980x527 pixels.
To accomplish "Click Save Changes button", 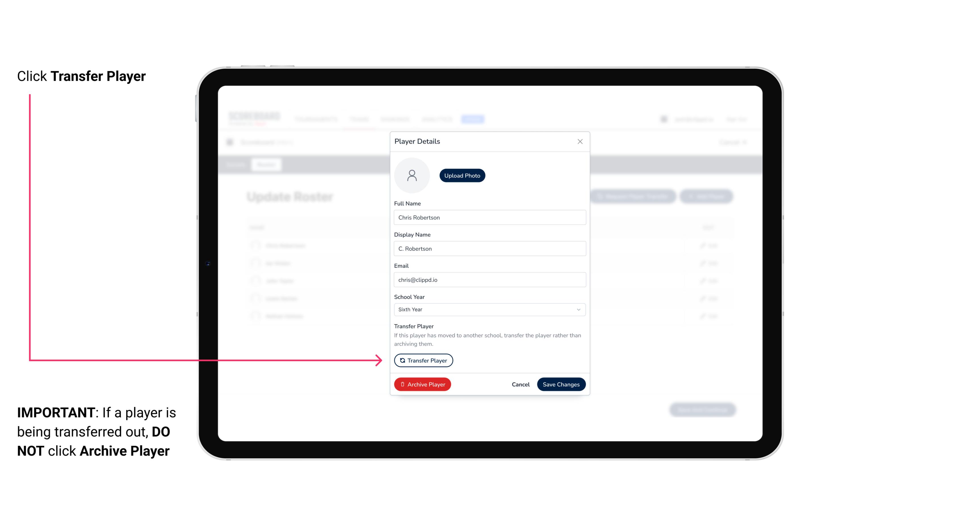I will (x=561, y=383).
